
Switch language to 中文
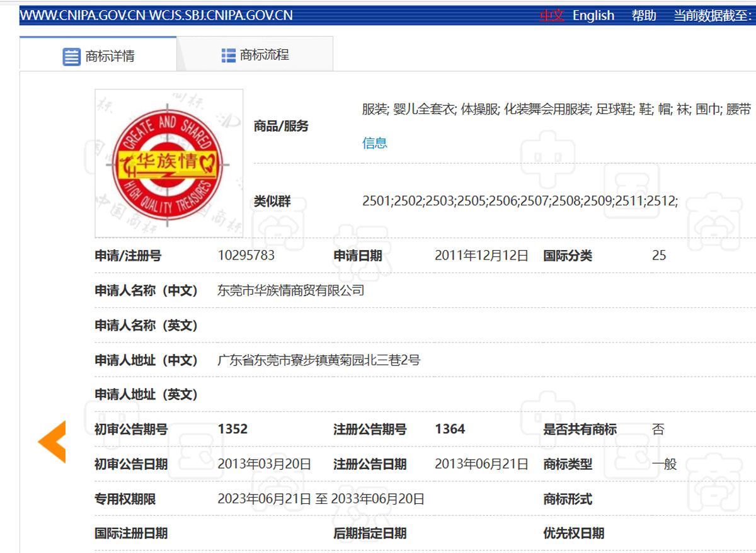[x=552, y=15]
